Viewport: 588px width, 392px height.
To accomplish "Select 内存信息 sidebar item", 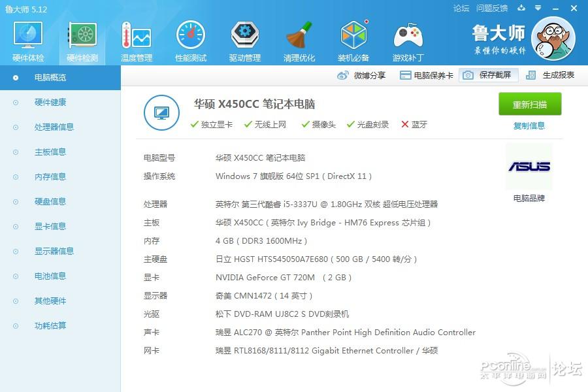I will click(60, 176).
